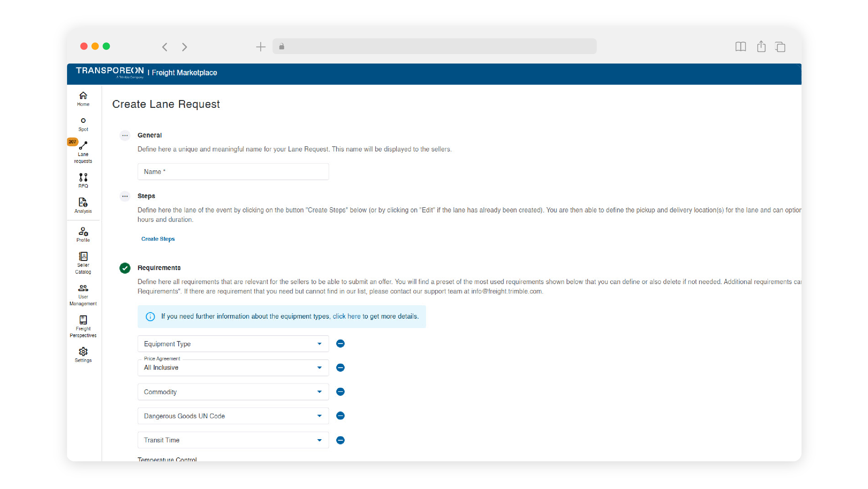Open the RFQ section icon

point(83,180)
